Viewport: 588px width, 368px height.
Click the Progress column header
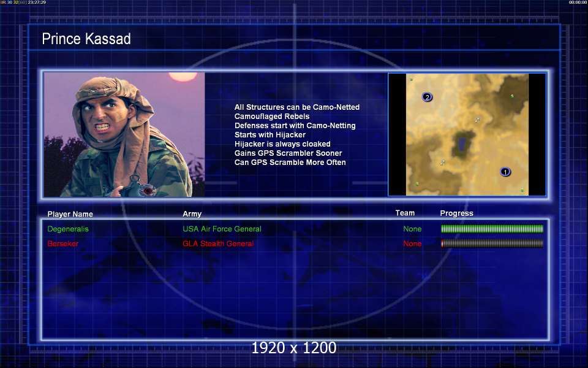click(457, 213)
